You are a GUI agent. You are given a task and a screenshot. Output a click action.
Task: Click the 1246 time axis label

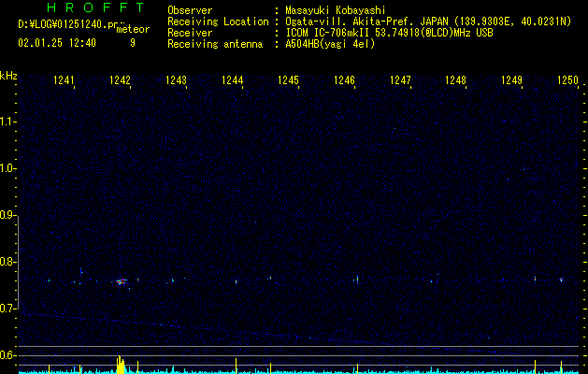pos(344,80)
